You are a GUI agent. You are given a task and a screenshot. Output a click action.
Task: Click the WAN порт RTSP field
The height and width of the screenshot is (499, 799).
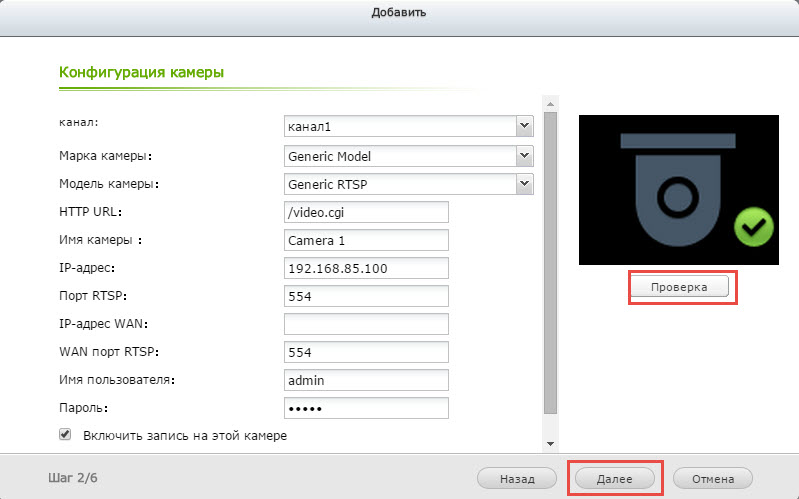pyautogui.click(x=366, y=352)
